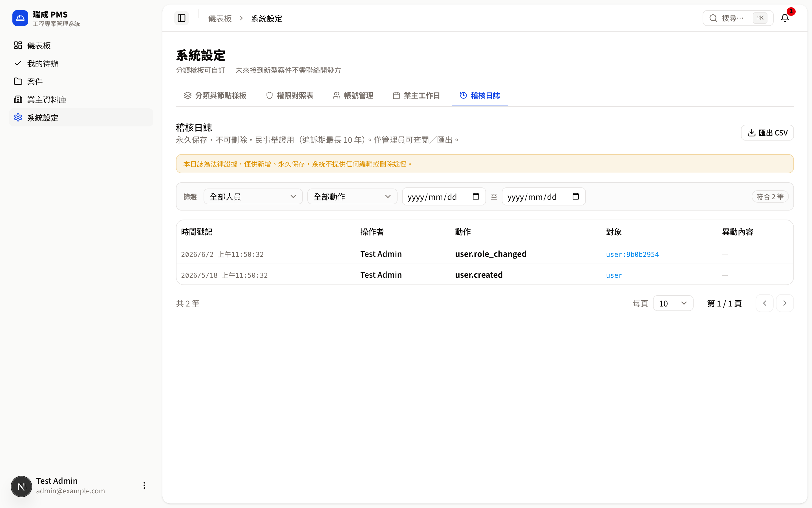Switch to 帳號管理 tab

click(353, 96)
